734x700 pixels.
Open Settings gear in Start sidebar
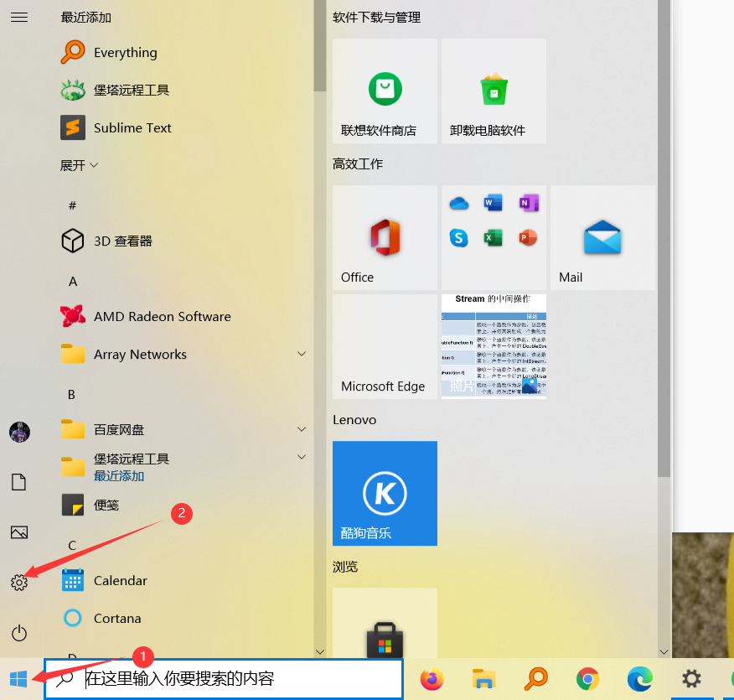pyautogui.click(x=19, y=583)
